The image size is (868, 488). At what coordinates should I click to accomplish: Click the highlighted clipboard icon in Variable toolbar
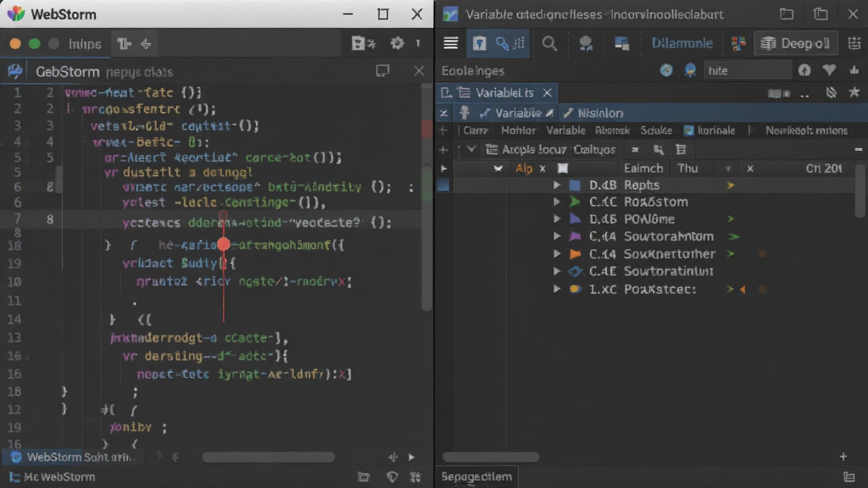point(480,43)
